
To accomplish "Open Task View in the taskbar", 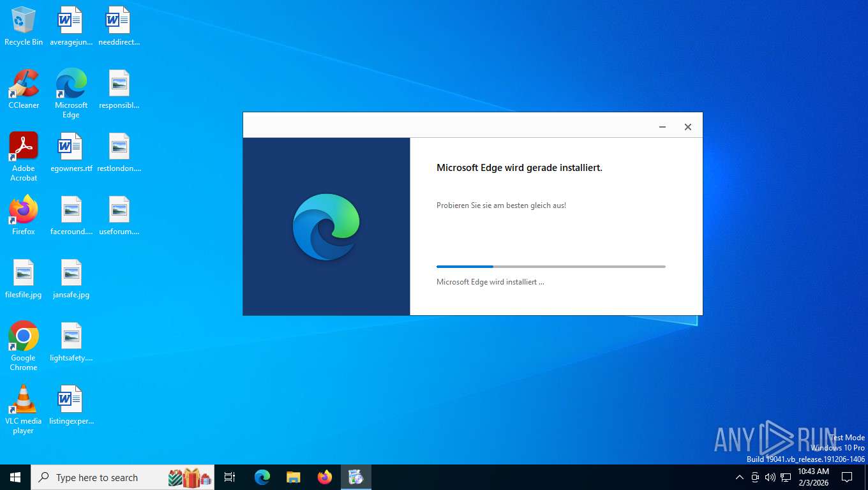I will (x=230, y=477).
